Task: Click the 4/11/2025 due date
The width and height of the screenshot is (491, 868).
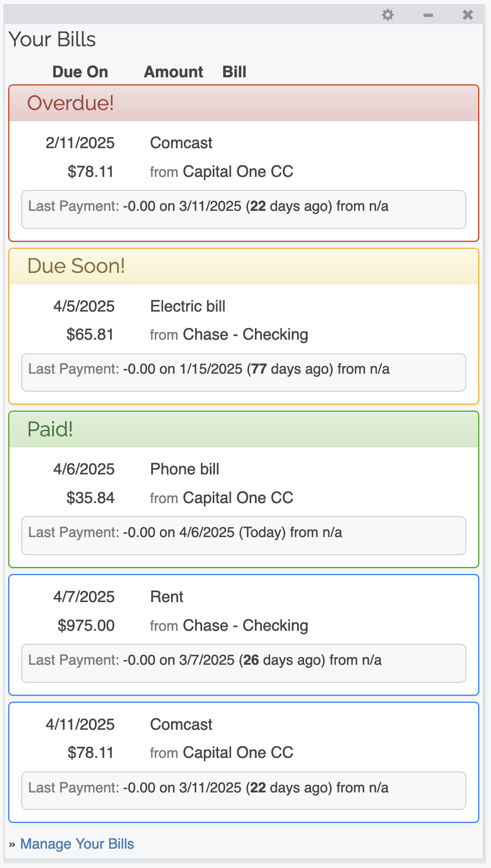Action: pos(80,725)
